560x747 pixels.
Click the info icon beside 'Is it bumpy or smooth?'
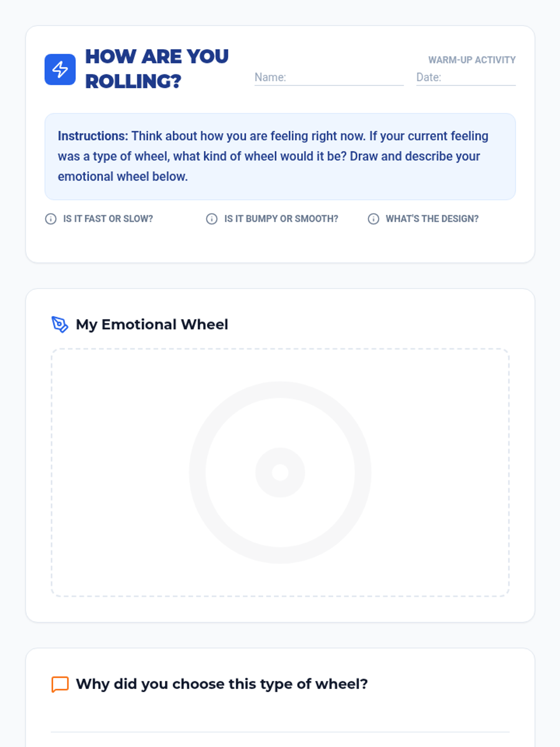[211, 219]
